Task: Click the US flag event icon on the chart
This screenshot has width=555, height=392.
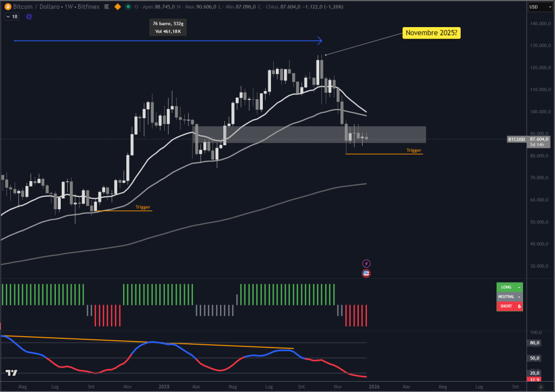Action: click(x=367, y=273)
